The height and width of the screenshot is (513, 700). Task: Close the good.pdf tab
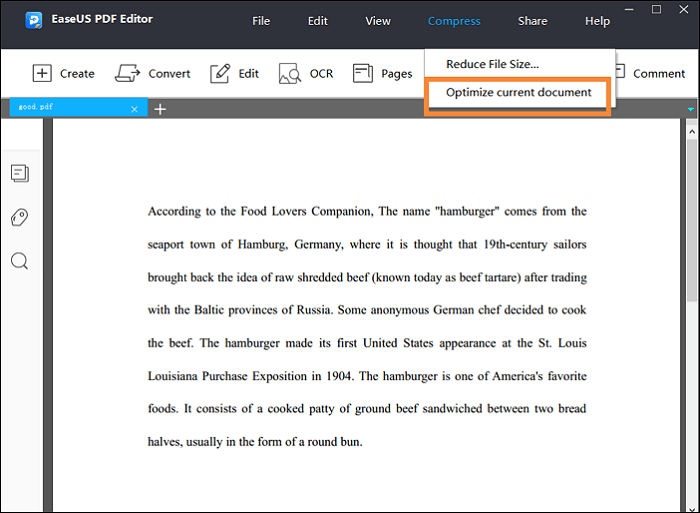coord(134,109)
